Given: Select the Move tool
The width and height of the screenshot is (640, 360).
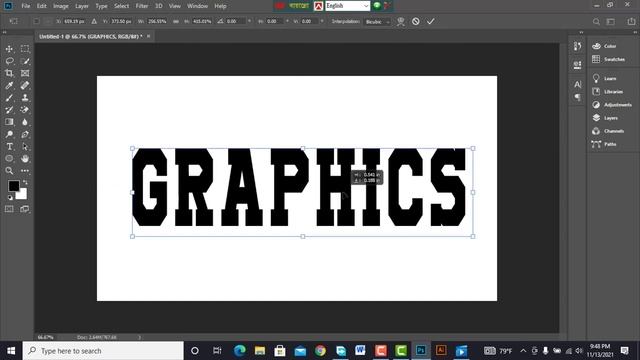Looking at the screenshot, I should pyautogui.click(x=9, y=49).
